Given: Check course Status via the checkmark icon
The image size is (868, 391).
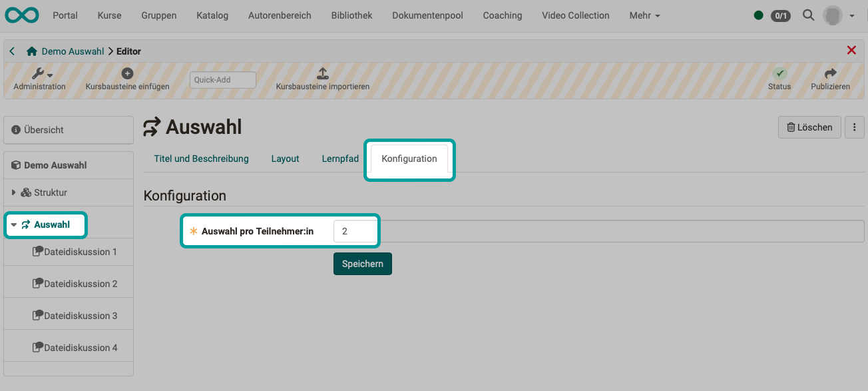Looking at the screenshot, I should (x=779, y=73).
